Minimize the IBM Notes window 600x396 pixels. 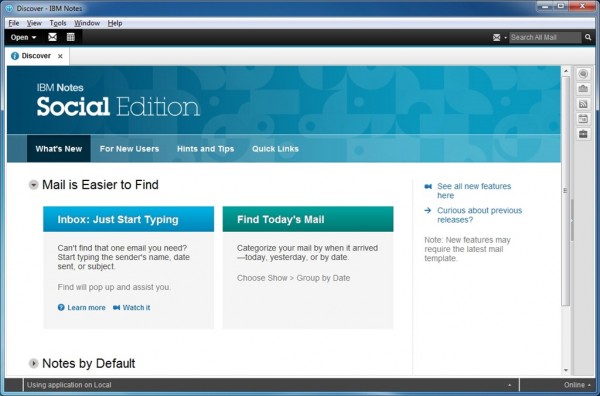pos(546,7)
